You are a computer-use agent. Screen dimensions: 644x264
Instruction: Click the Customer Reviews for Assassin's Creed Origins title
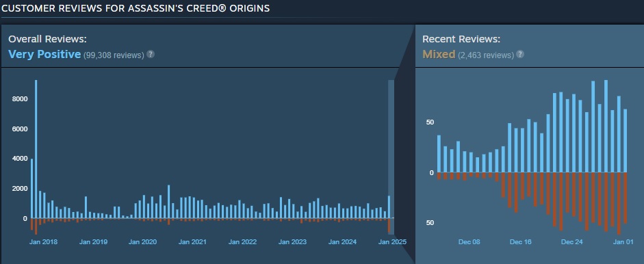[x=136, y=8]
